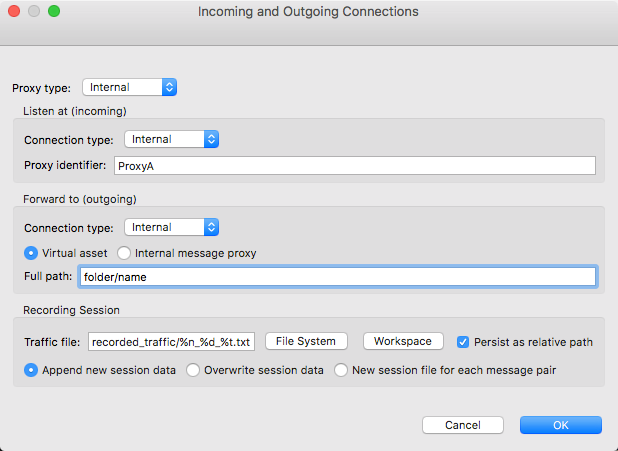Image resolution: width=618 pixels, height=451 pixels.
Task: Open the Proxy type dropdown
Action: 129,87
